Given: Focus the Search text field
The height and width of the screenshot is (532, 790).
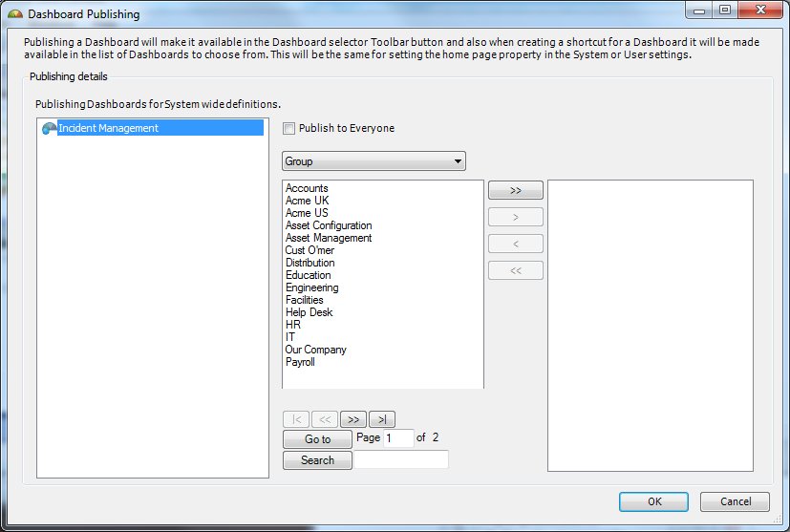Looking at the screenshot, I should 401,459.
